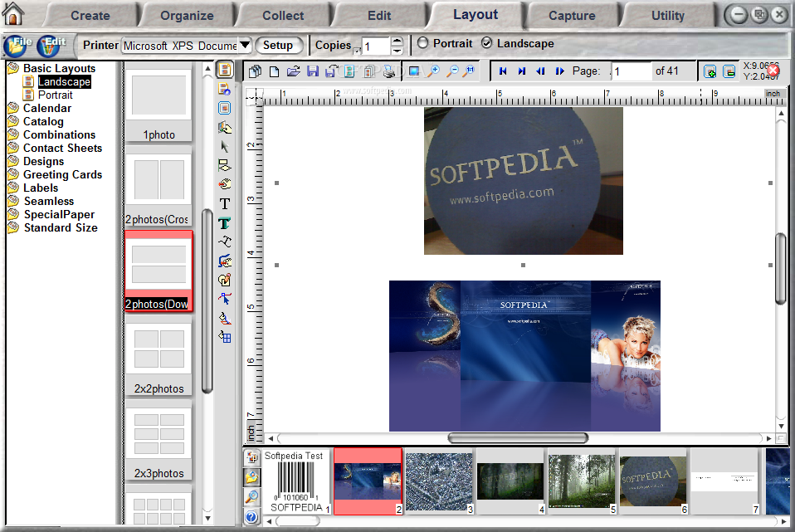Click the blue fit-to-screen icon
This screenshot has height=532, width=795.
[x=414, y=71]
